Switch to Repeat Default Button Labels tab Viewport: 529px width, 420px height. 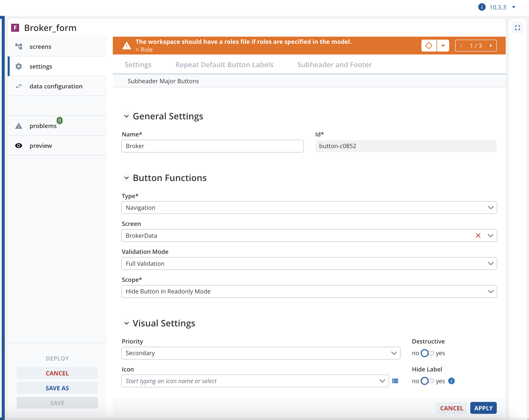click(x=224, y=65)
